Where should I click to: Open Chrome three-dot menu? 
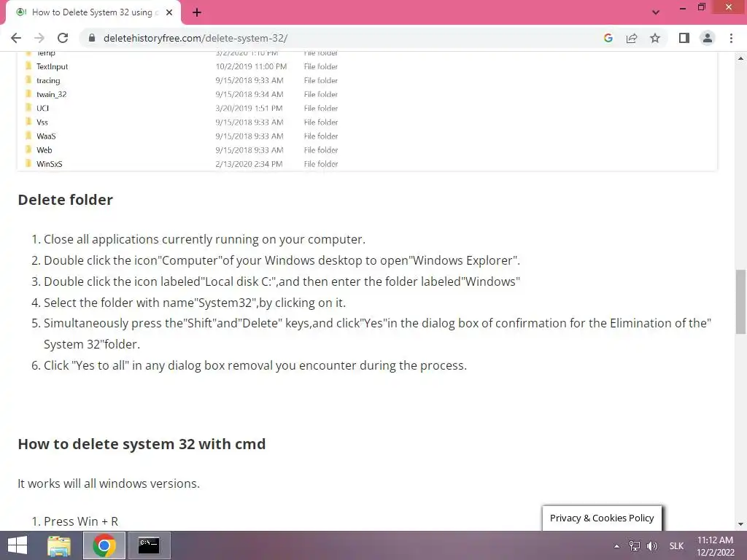(x=731, y=38)
